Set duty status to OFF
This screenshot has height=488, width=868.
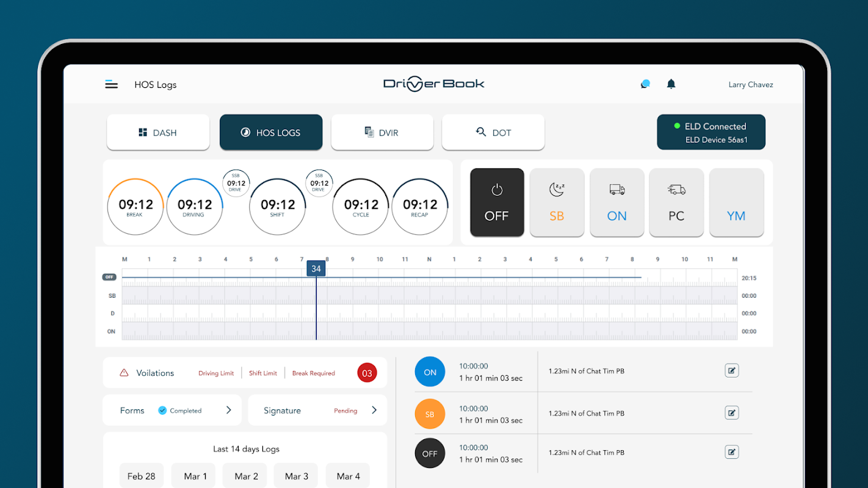click(x=497, y=203)
